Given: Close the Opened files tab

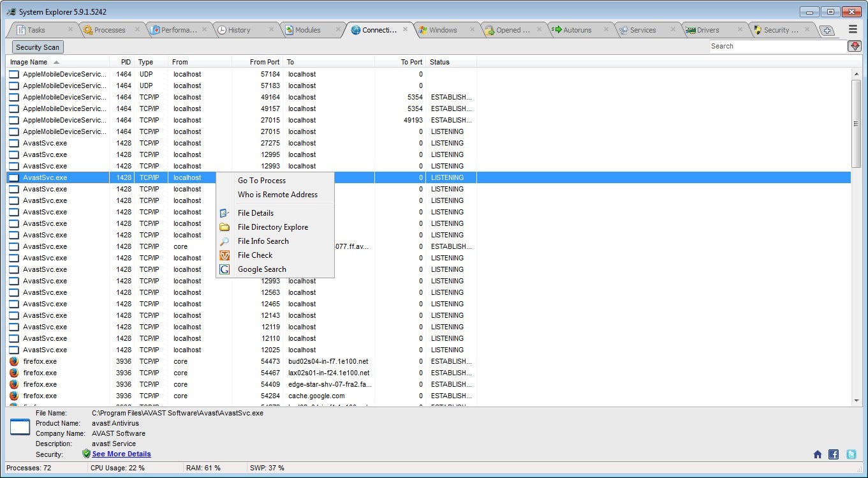Looking at the screenshot, I should (540, 29).
